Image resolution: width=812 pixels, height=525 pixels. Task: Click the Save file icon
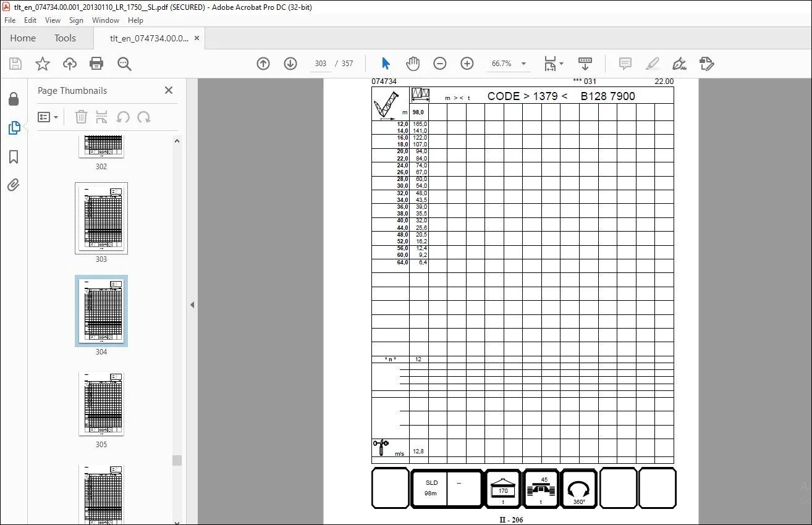point(15,64)
